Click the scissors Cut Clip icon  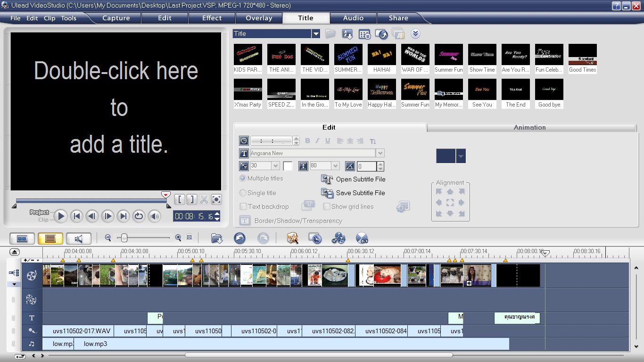tap(204, 199)
